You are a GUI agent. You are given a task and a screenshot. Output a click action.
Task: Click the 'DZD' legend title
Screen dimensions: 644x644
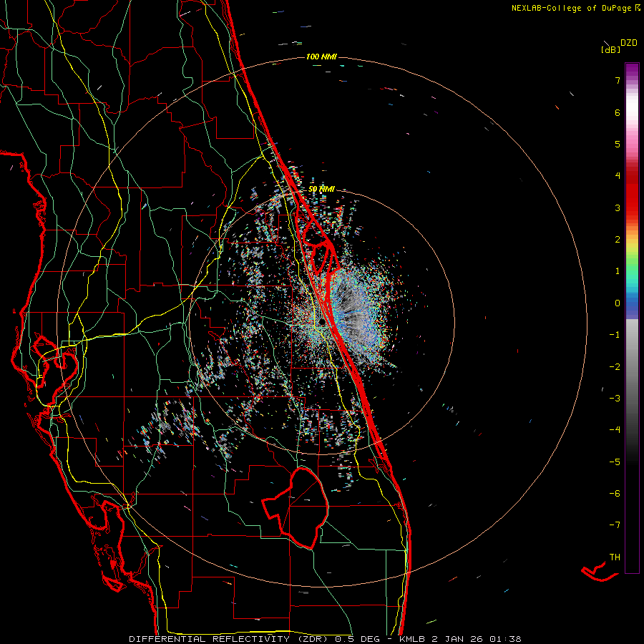(629, 43)
